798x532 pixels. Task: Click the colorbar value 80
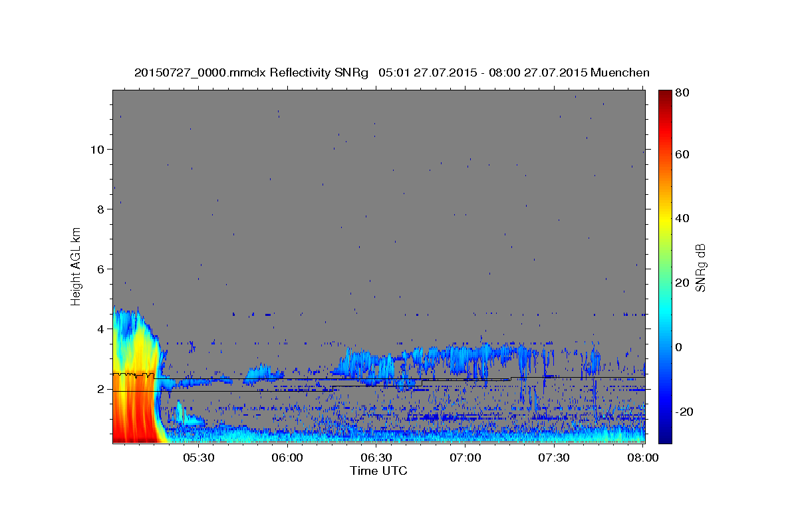683,93
